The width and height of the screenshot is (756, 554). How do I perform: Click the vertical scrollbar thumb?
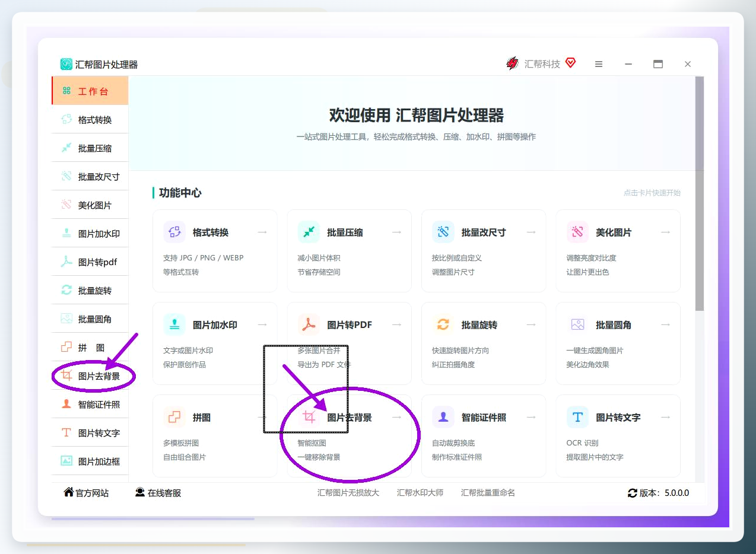tap(700, 193)
